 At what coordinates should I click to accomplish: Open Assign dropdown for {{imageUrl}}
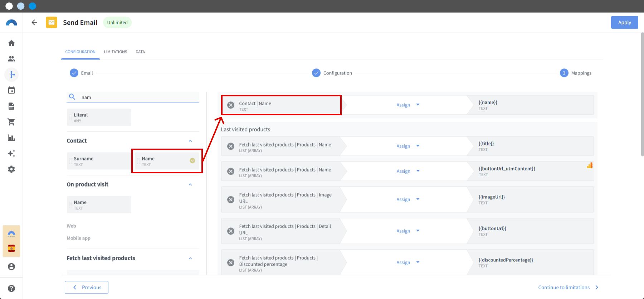[408, 199]
